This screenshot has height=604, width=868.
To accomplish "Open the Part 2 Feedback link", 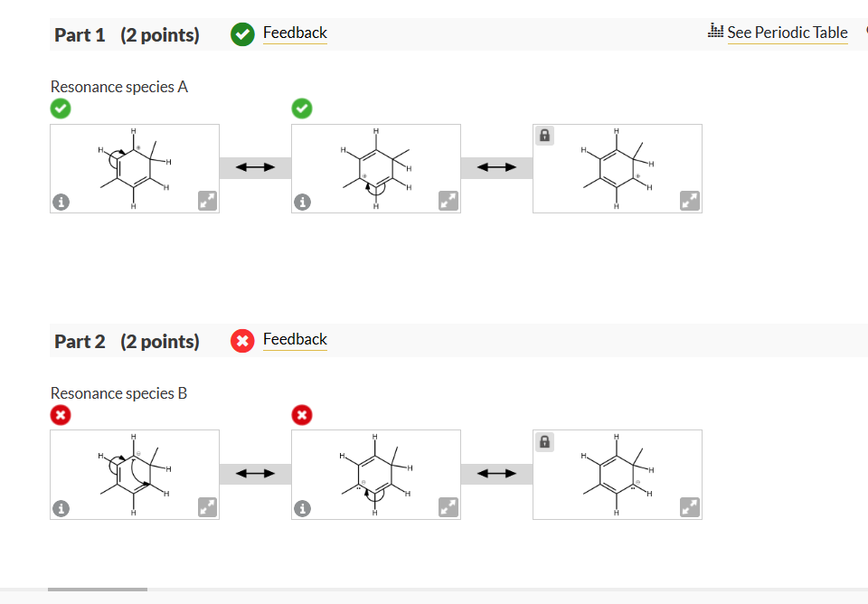I will [x=295, y=339].
